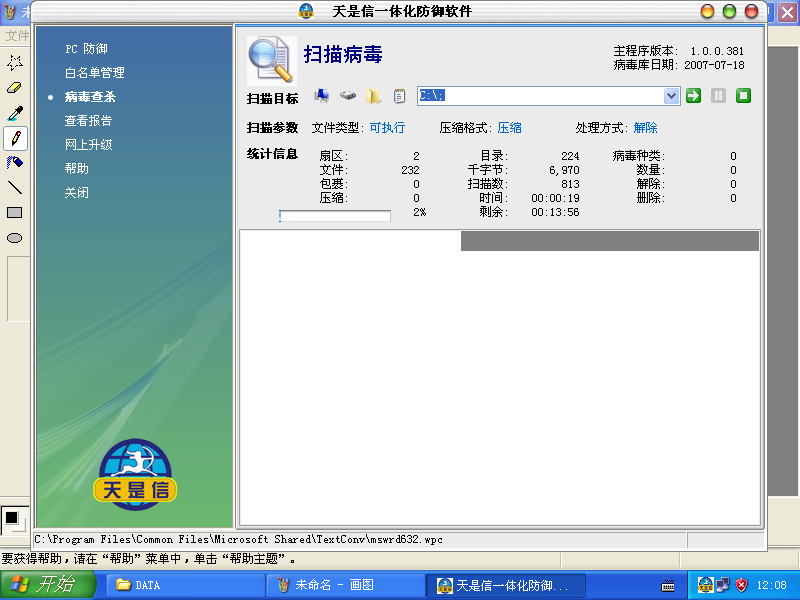
Task: Choose the computer icon as scan target
Action: [x=321, y=95]
